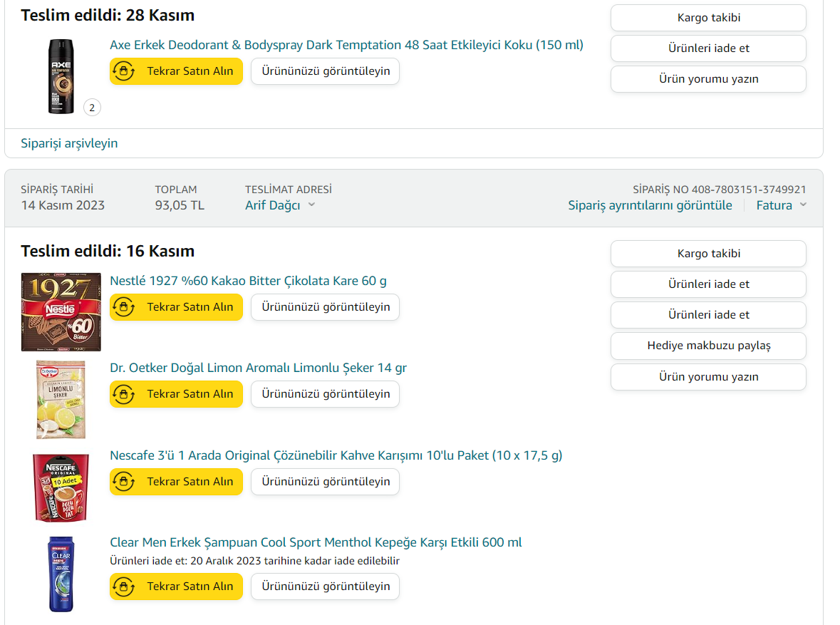This screenshot has height=625, width=840.
Task: Click the Clear Men shampoo bottle thumbnail
Action: [61, 574]
